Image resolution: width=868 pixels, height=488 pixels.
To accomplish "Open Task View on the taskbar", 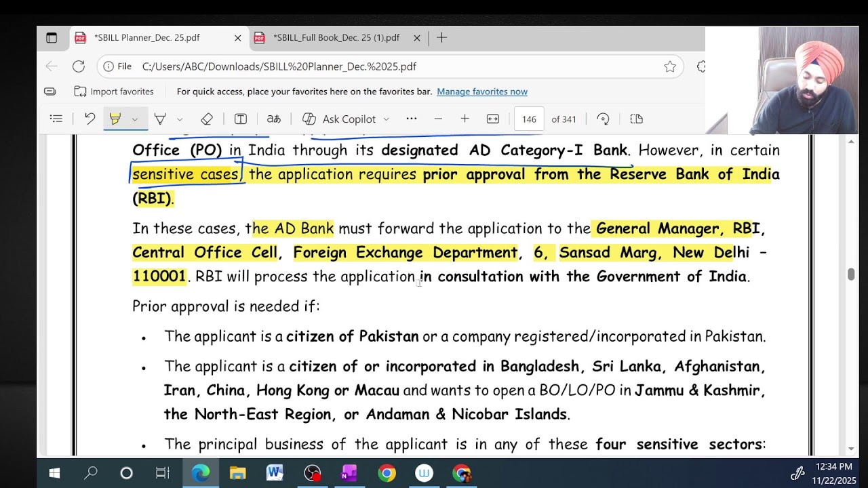I will tap(163, 473).
